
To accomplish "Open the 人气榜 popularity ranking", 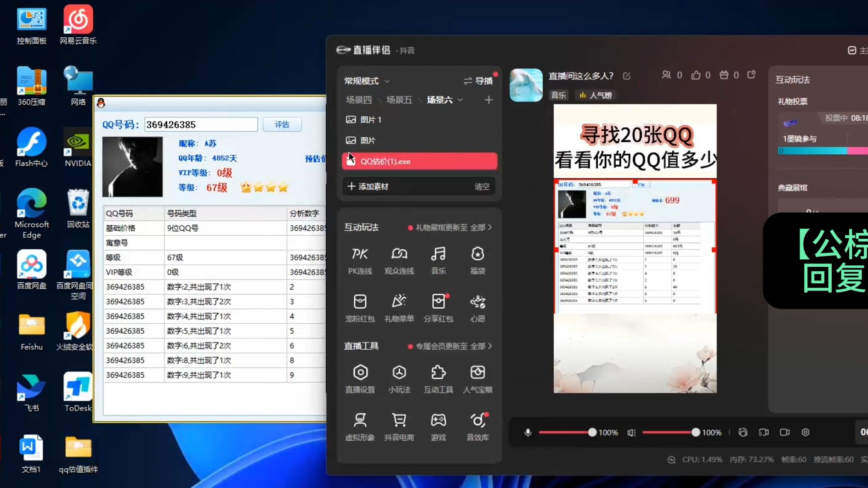I will tap(596, 95).
